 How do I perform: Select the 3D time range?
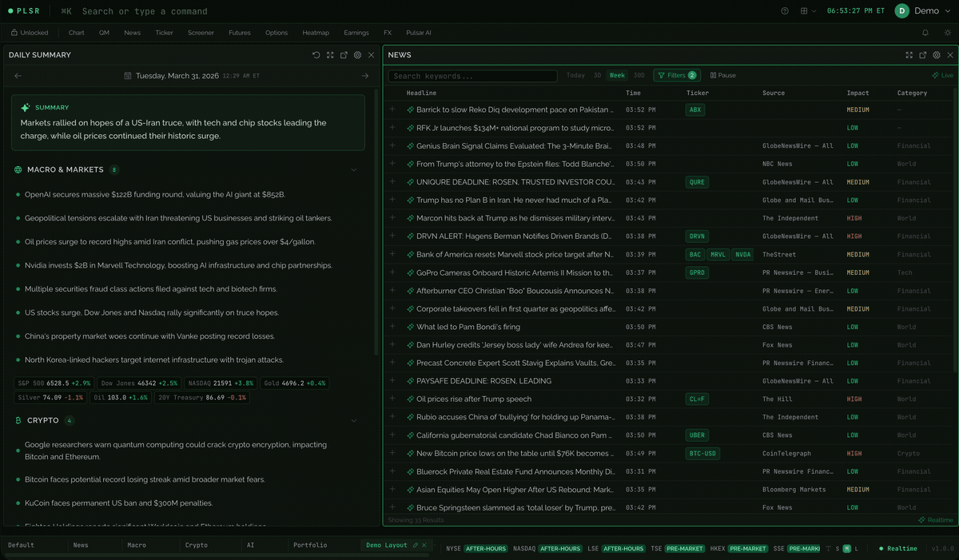[x=597, y=76]
